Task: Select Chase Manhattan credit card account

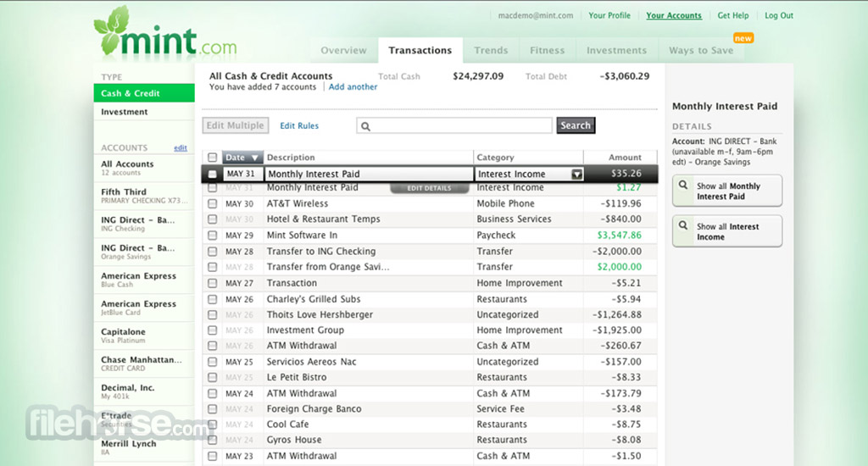Action: [x=144, y=363]
